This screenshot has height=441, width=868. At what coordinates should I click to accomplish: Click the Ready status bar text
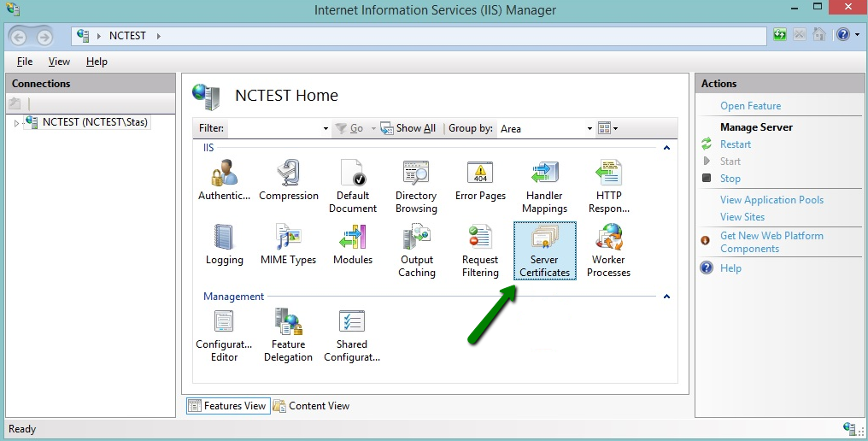[22, 429]
